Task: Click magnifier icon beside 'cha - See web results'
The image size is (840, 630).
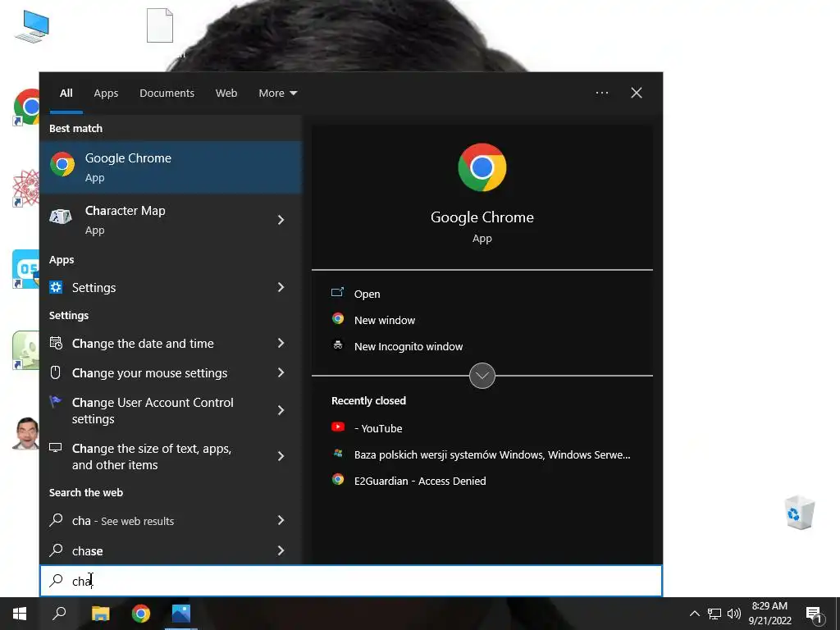Action: (x=56, y=519)
